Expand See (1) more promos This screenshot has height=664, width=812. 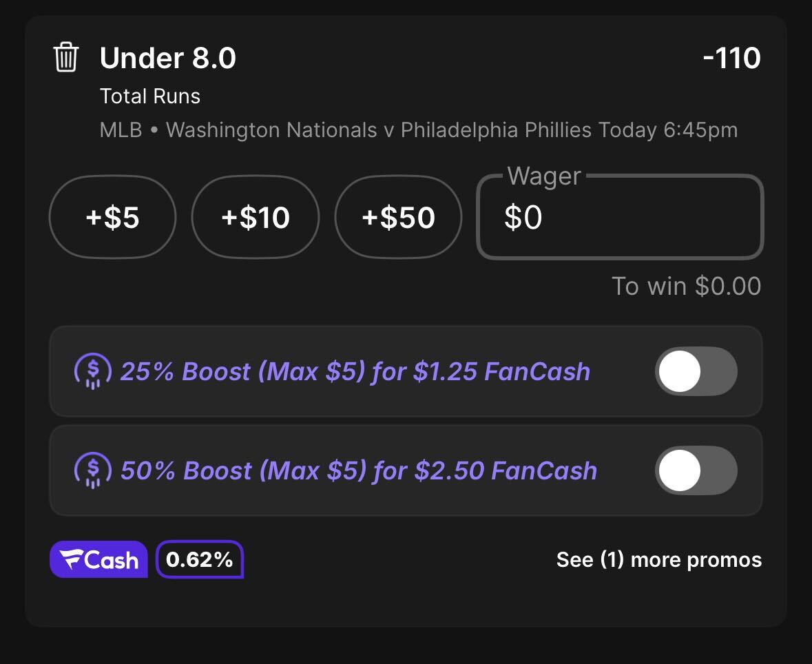(658, 559)
